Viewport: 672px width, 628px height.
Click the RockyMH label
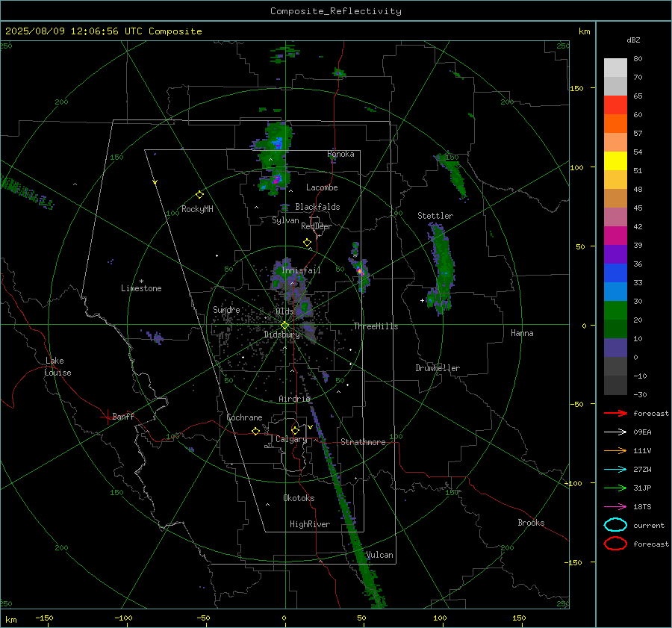197,209
